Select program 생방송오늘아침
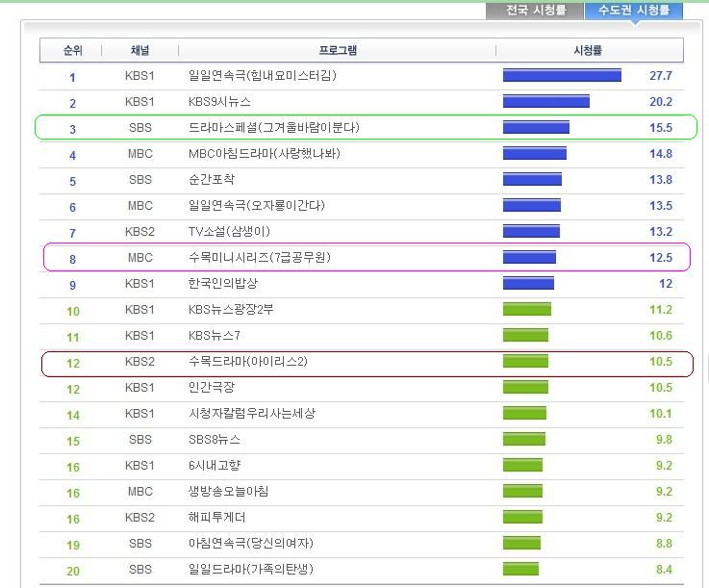The image size is (709, 588). click(x=228, y=492)
